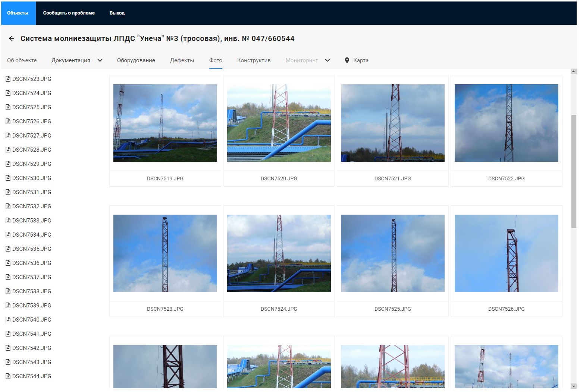Click file icon next to DSCN7532.JPG
Screen dimensions: 580x392
pos(8,206)
